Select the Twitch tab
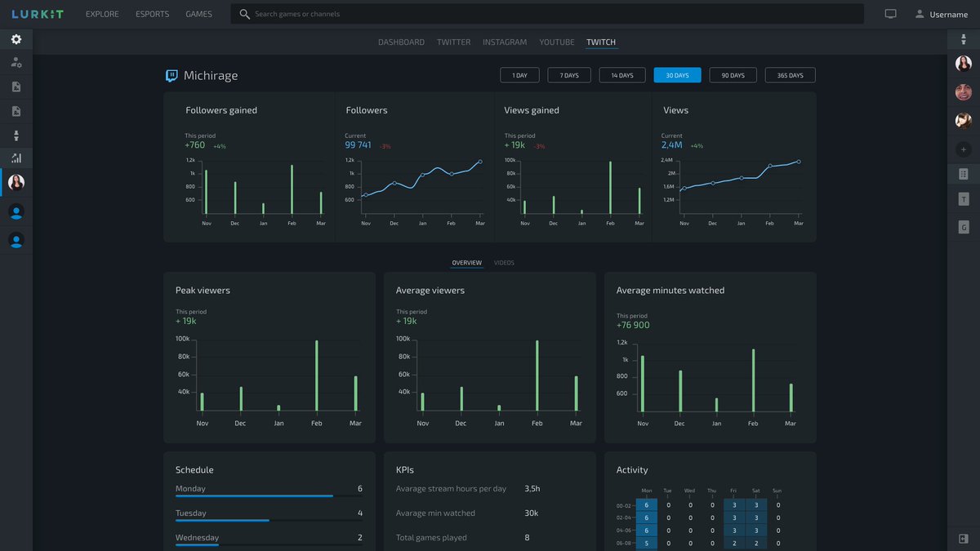980x551 pixels. point(601,42)
